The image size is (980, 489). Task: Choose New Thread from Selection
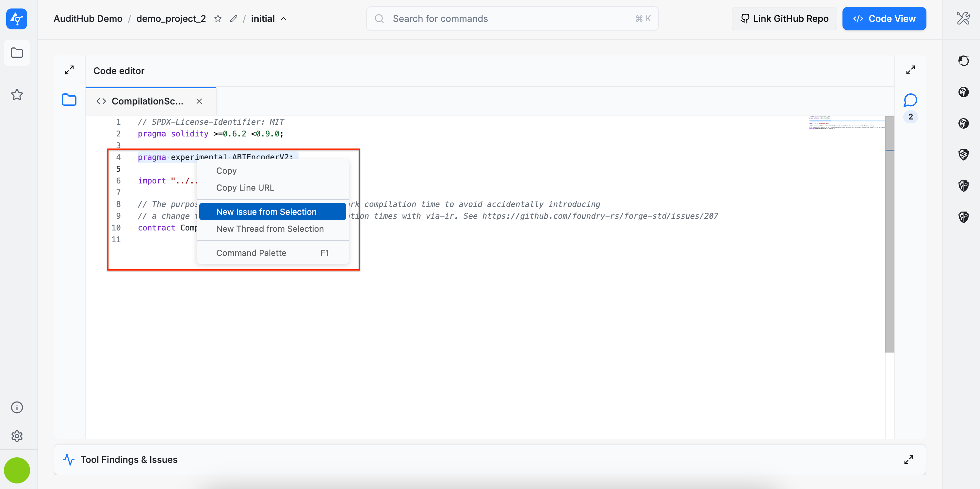coord(270,229)
